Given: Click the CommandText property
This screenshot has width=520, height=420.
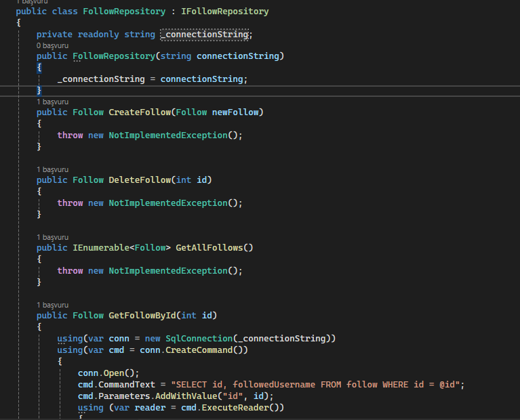Looking at the screenshot, I should click(127, 385).
